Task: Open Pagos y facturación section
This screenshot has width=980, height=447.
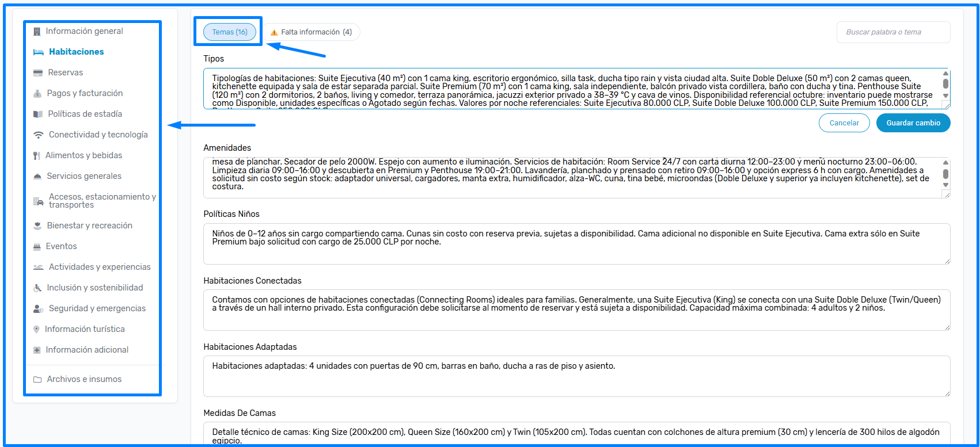Action: coord(85,93)
